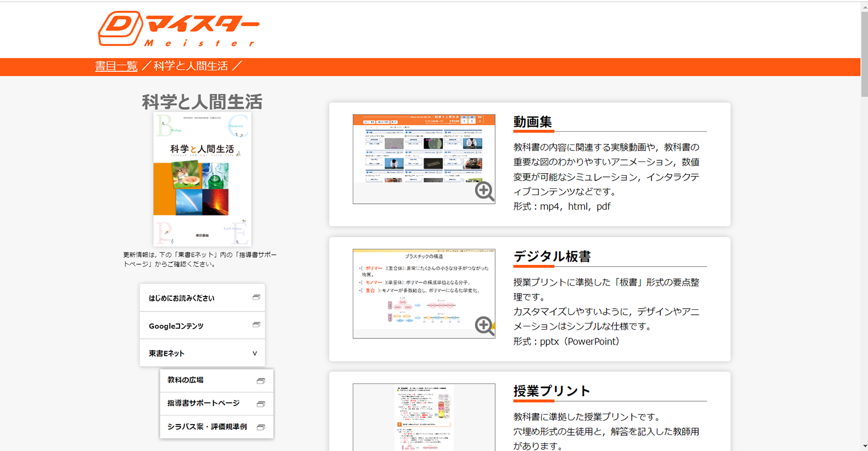Open the デジタル板書 section heading

pos(552,257)
